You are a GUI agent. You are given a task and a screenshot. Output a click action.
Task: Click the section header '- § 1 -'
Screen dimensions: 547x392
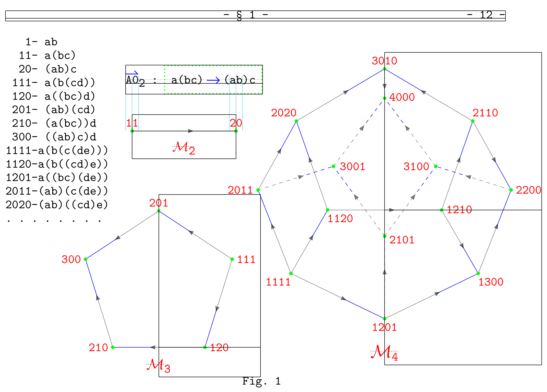click(x=246, y=15)
